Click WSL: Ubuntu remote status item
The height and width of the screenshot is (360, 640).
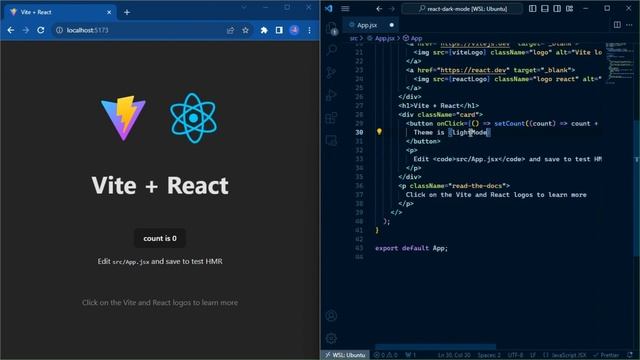click(x=345, y=355)
